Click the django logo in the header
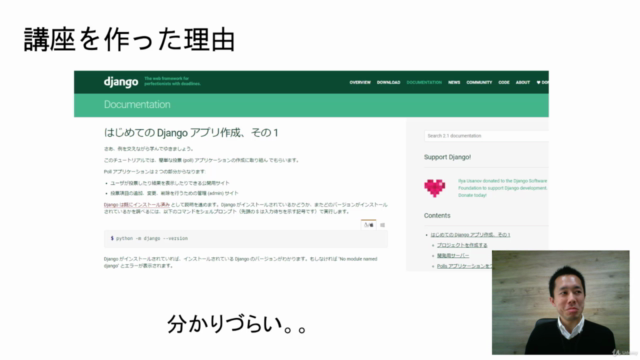Screen dimensions: 640x360 pos(121,82)
